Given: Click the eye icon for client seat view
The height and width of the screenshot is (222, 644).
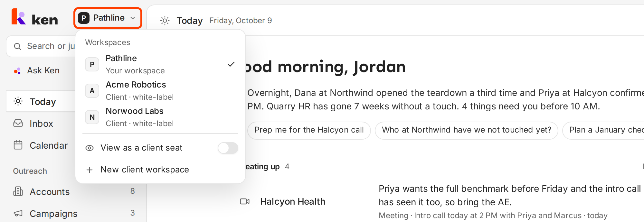Looking at the screenshot, I should [90, 148].
